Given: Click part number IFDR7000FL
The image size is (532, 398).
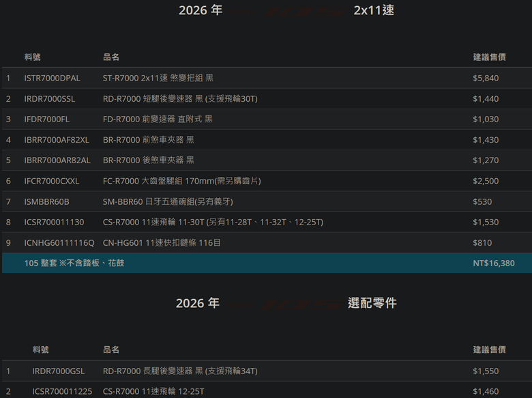Looking at the screenshot, I should (47, 119).
